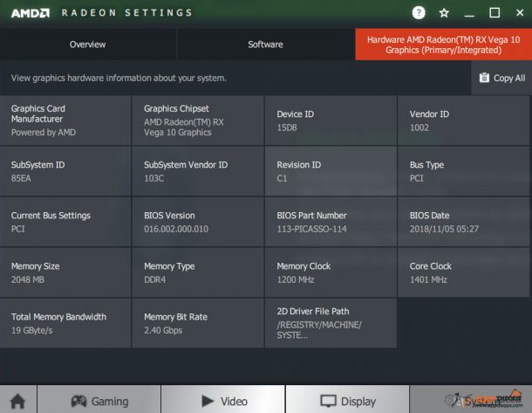Viewport: 532px width, 413px height.
Task: Open the help question mark icon
Action: click(x=419, y=13)
